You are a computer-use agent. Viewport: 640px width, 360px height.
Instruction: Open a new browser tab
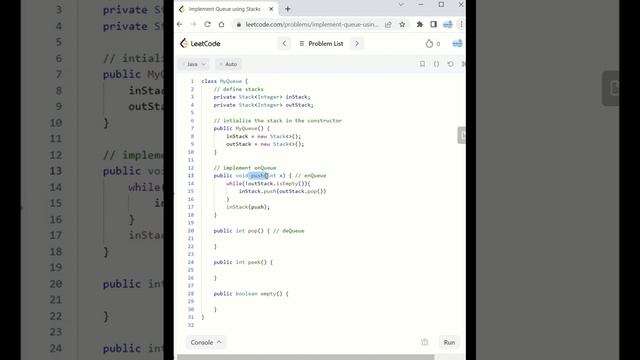pyautogui.click(x=288, y=9)
